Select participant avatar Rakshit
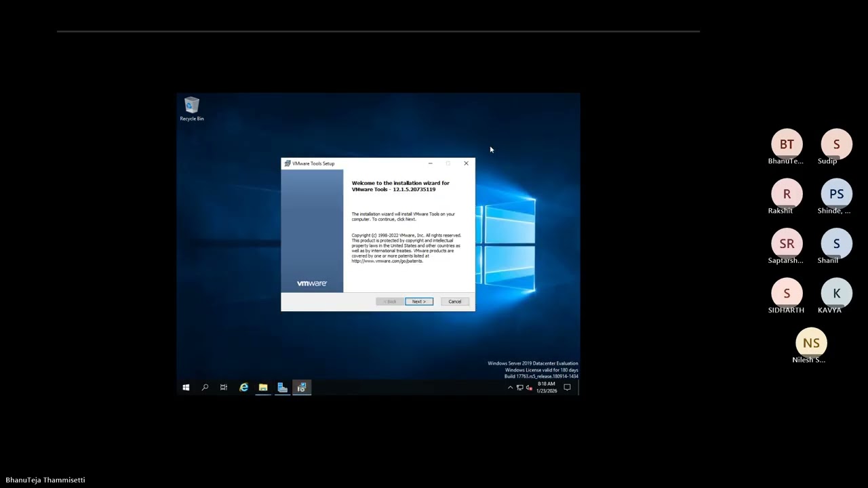The image size is (868, 488). pyautogui.click(x=787, y=194)
